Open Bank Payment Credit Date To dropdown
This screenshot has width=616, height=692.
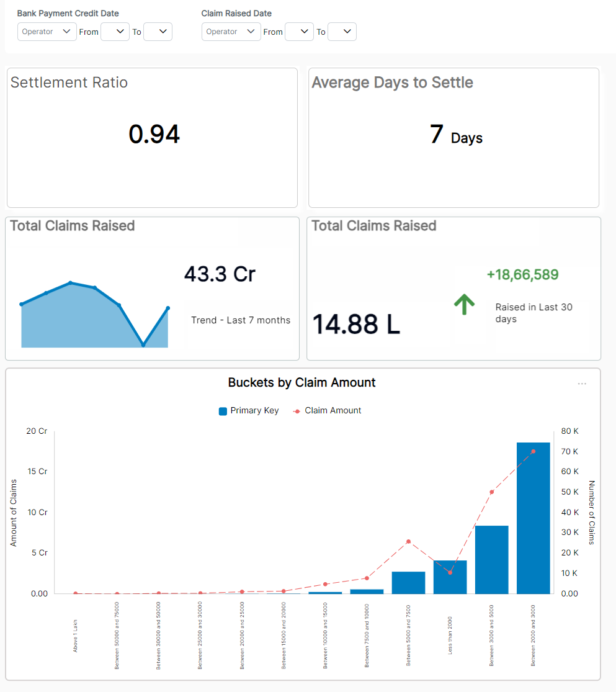coord(158,32)
